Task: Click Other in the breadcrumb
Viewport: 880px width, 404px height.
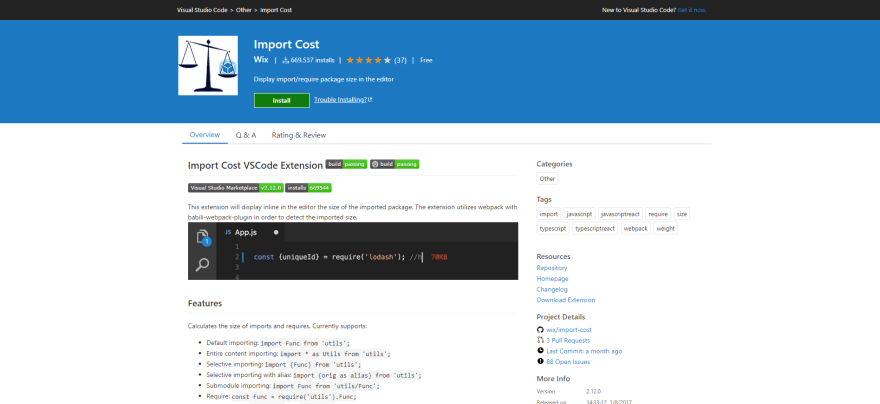Action: (x=244, y=10)
